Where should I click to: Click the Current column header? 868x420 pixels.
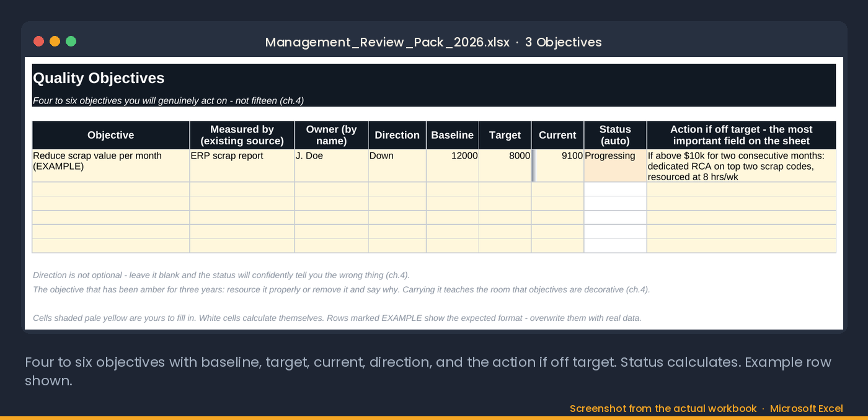coord(558,135)
